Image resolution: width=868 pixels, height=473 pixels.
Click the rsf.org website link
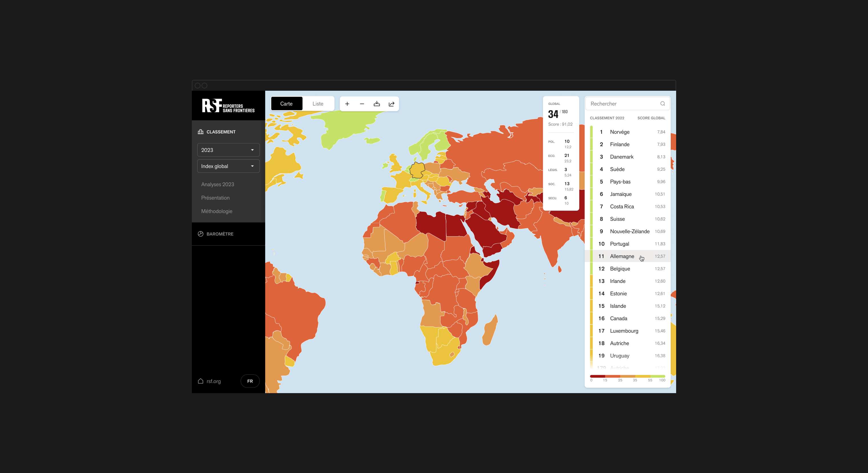[x=214, y=381]
